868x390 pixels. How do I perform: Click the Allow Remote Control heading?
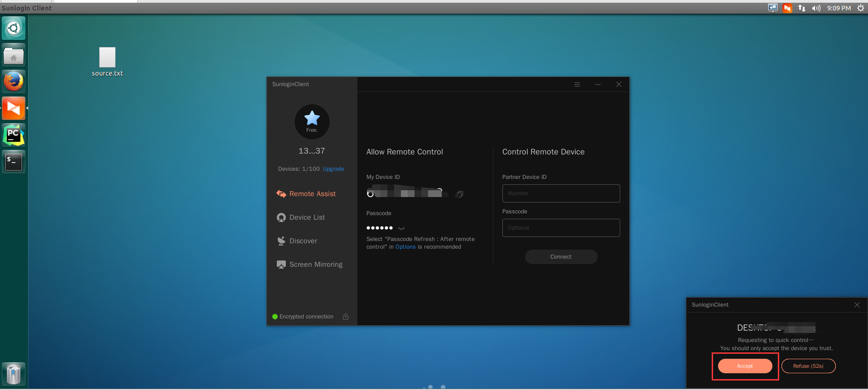405,152
